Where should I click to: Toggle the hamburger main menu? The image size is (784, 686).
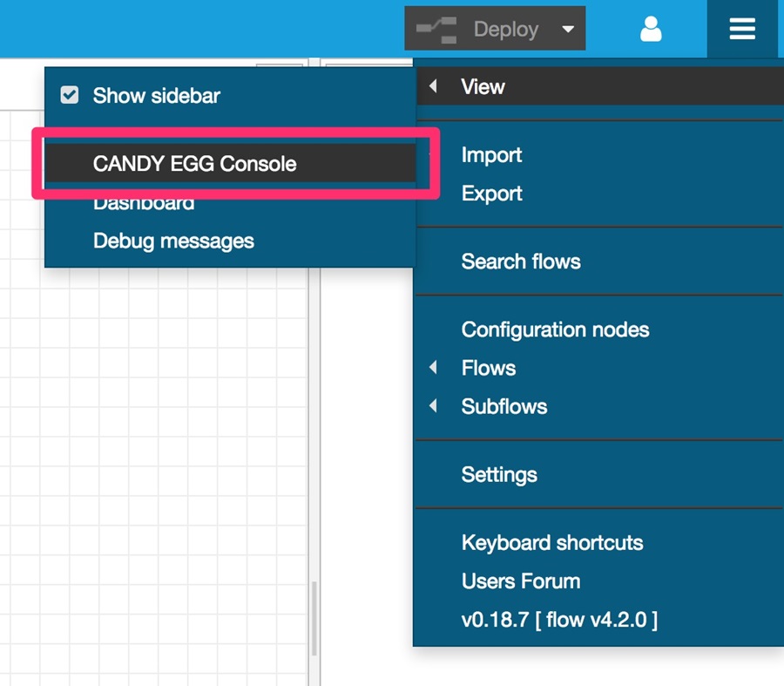pyautogui.click(x=742, y=29)
